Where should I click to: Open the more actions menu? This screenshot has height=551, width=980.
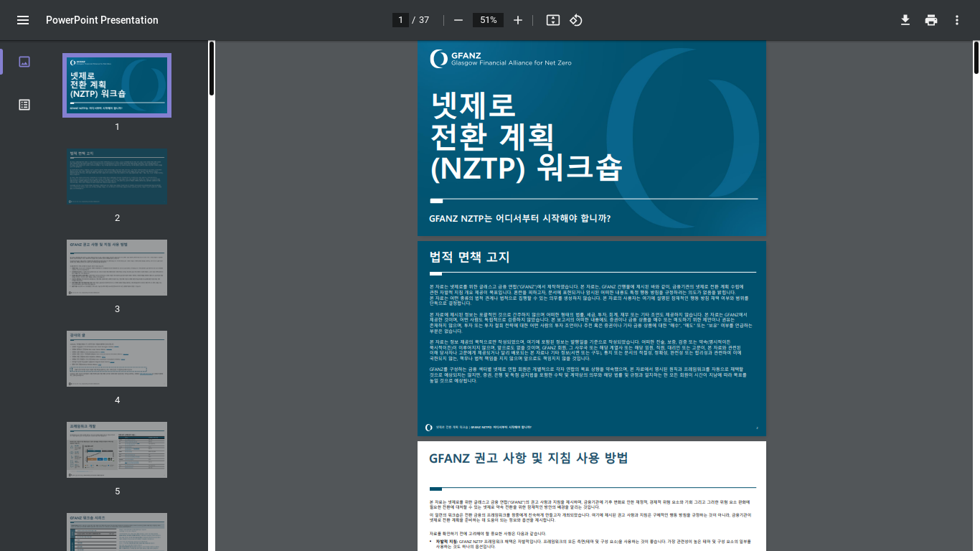pos(957,20)
